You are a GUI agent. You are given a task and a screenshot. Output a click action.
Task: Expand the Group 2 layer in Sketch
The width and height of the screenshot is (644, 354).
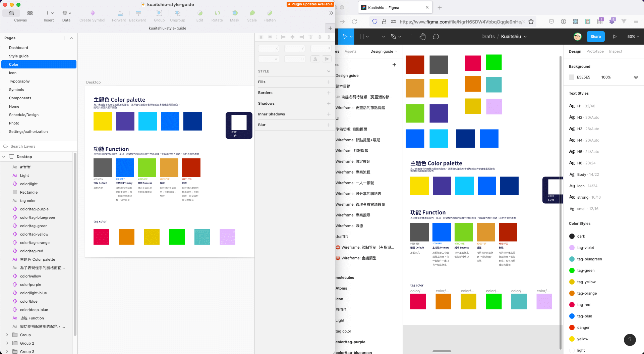[7, 343]
